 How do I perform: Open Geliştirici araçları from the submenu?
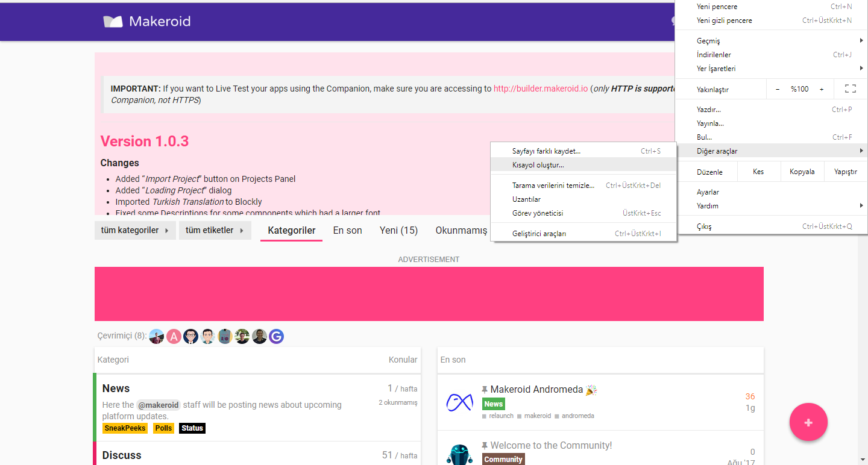[584, 234]
